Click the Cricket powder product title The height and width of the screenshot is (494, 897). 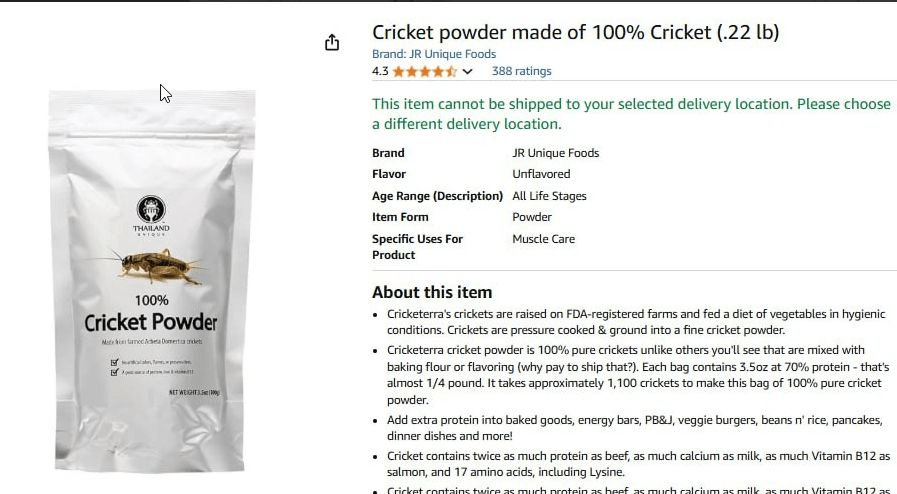click(x=575, y=32)
